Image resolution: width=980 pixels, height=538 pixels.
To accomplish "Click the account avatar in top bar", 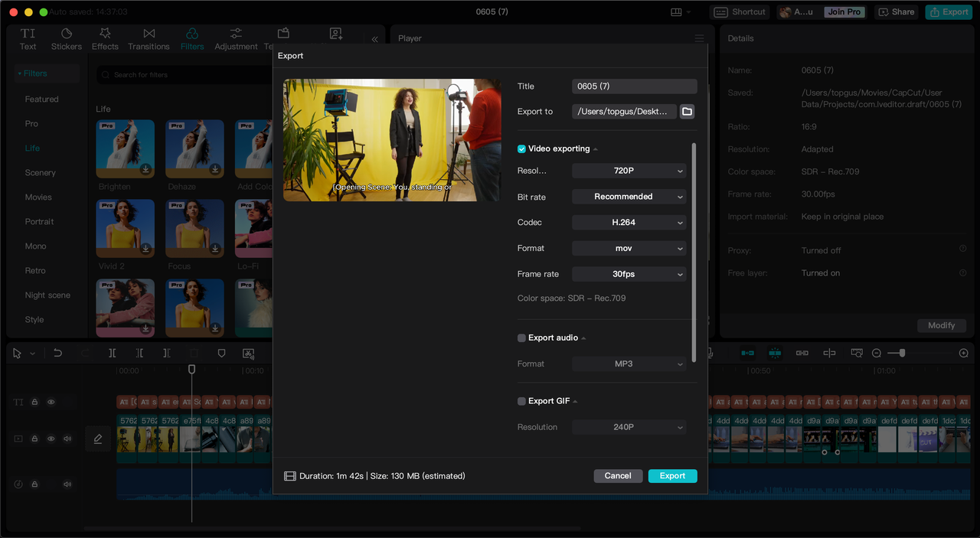I will coord(785,11).
